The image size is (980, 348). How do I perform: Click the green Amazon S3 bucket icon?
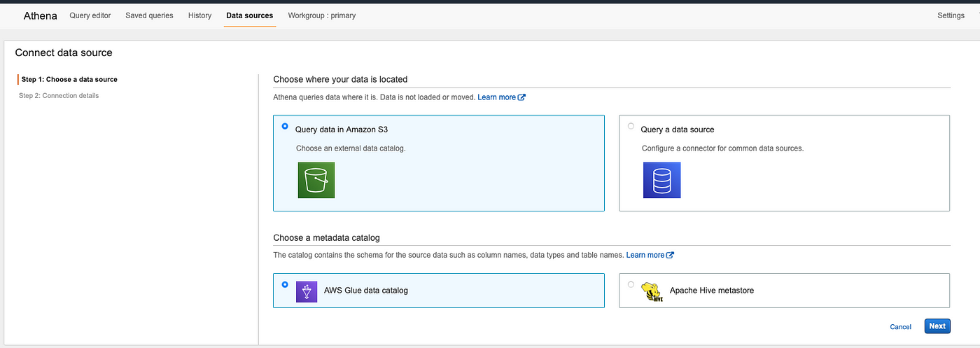point(316,180)
